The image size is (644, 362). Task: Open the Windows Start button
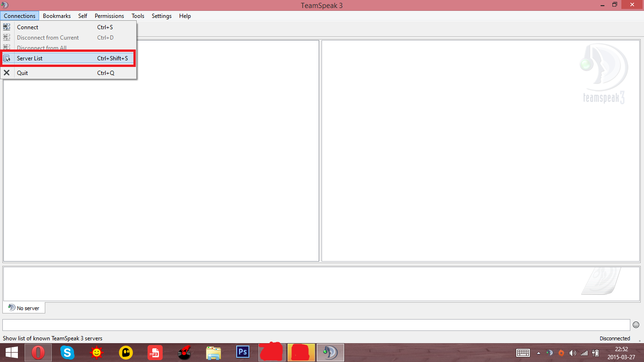coord(12,353)
